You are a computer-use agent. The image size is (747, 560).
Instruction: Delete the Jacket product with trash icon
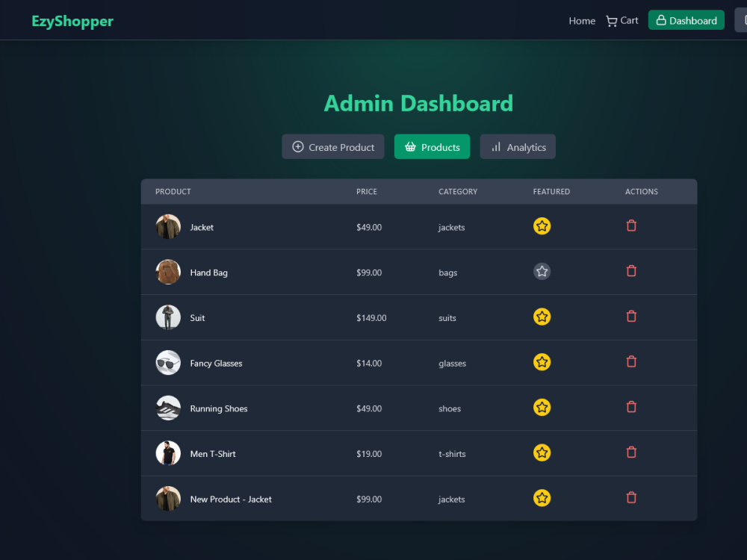[631, 225]
